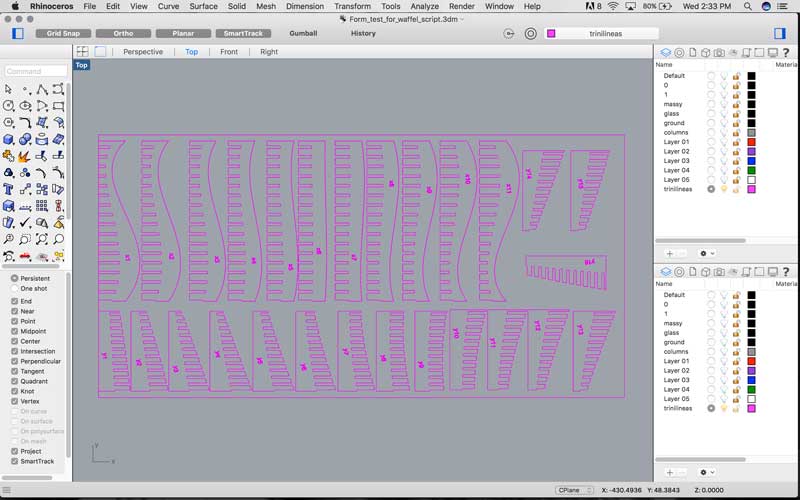
Task: Toggle the Midpoint object snap
Action: pyautogui.click(x=15, y=331)
